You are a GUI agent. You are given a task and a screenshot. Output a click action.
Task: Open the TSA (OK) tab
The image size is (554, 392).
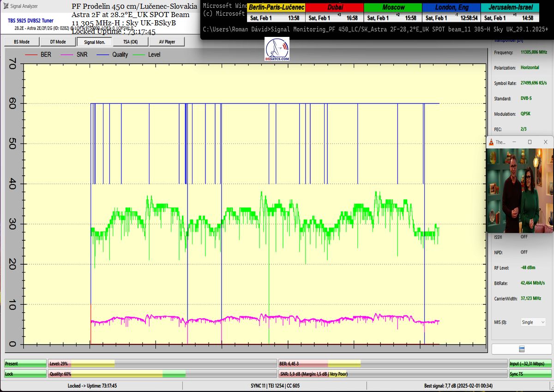pos(130,42)
